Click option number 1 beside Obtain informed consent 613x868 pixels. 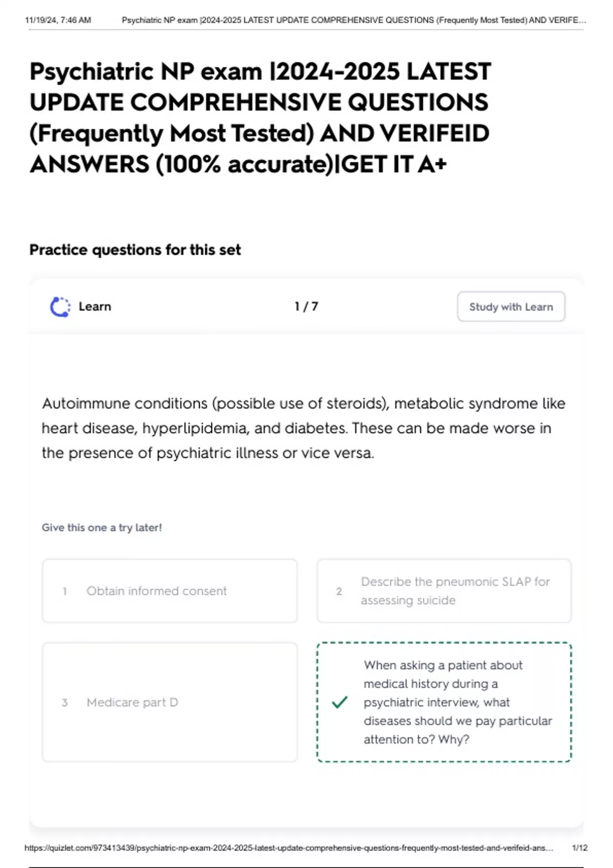click(65, 591)
